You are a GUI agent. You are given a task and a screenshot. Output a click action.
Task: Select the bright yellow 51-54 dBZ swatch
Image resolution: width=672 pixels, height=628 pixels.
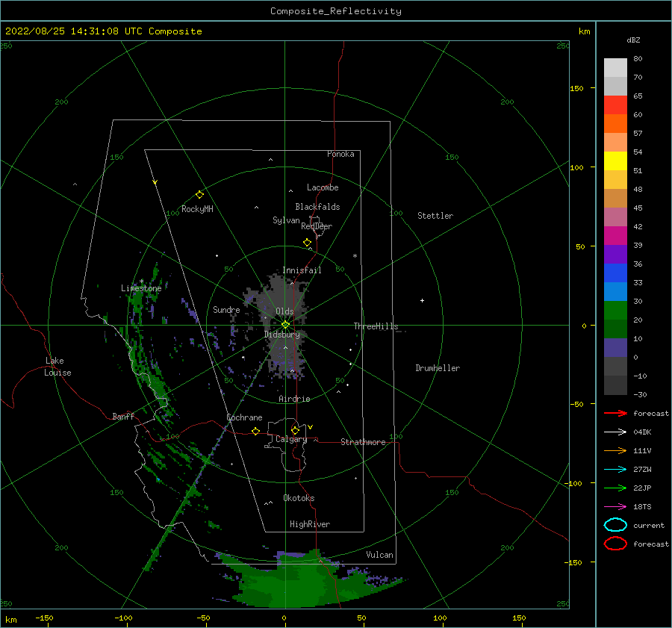coord(615,161)
